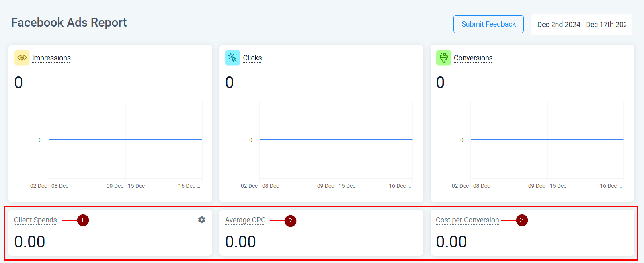This screenshot has height=263, width=644.
Task: Select 09 Dec - 15 Dec on Conversions chart
Action: pyautogui.click(x=547, y=186)
